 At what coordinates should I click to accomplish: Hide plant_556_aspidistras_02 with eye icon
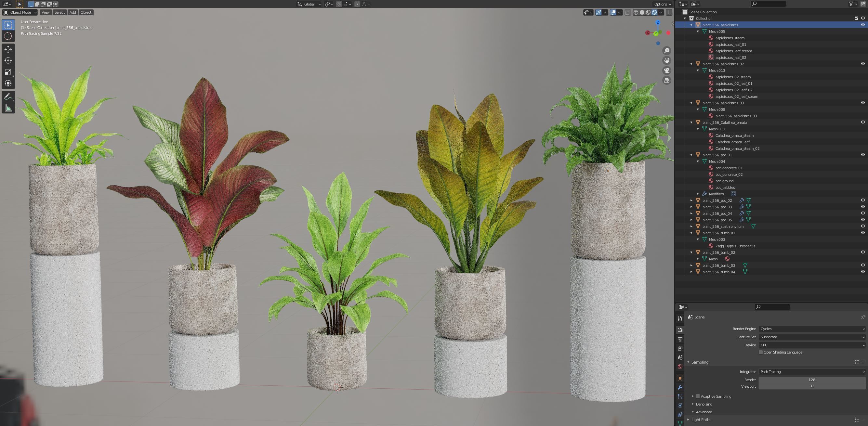click(x=862, y=64)
